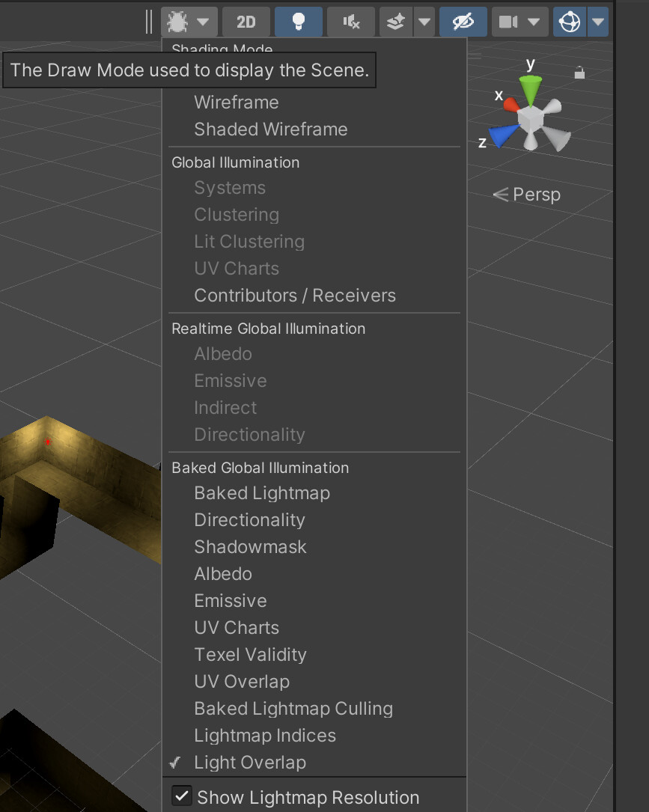Open the scene gizmo dropdown arrow
The width and height of the screenshot is (649, 812).
(x=597, y=22)
